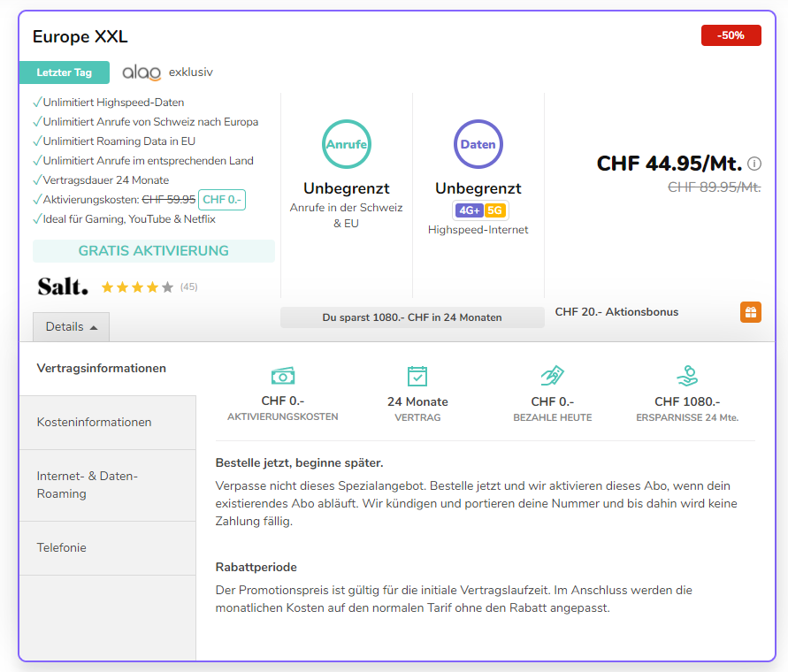Click the savings hand icon above CHF 1080.-
This screenshot has width=788, height=672.
[x=687, y=376]
